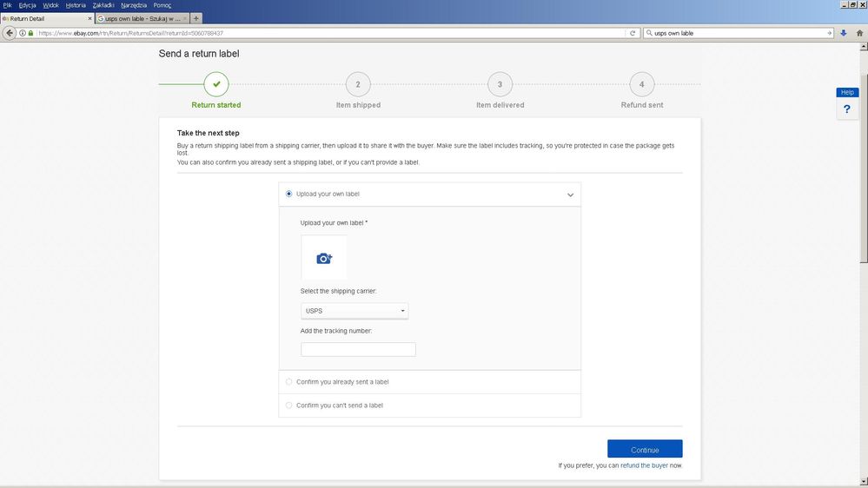Click the green Return started checkmark
Viewport: 868px width, 488px height.
(216, 84)
